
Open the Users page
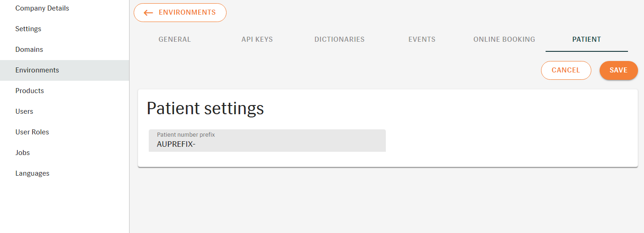pyautogui.click(x=24, y=111)
